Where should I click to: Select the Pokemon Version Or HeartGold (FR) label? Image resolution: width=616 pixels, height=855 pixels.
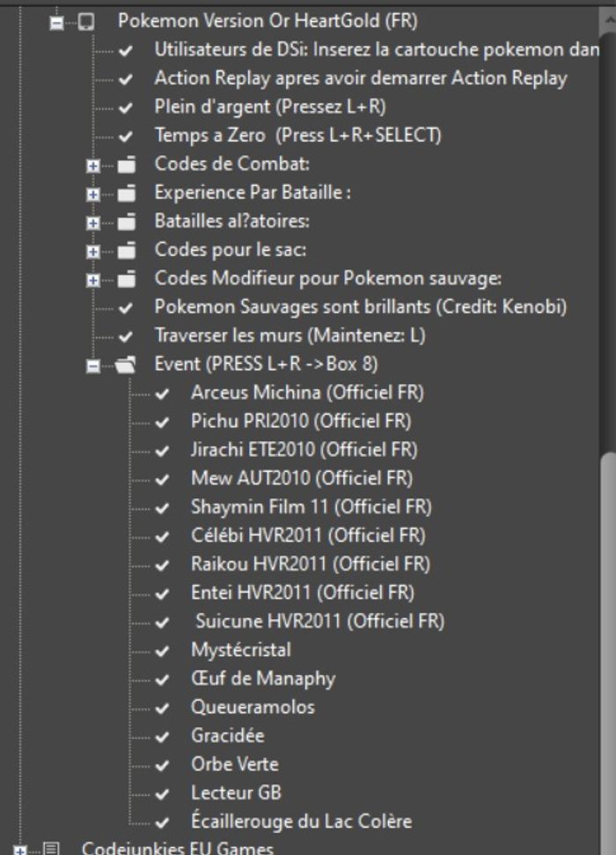268,21
